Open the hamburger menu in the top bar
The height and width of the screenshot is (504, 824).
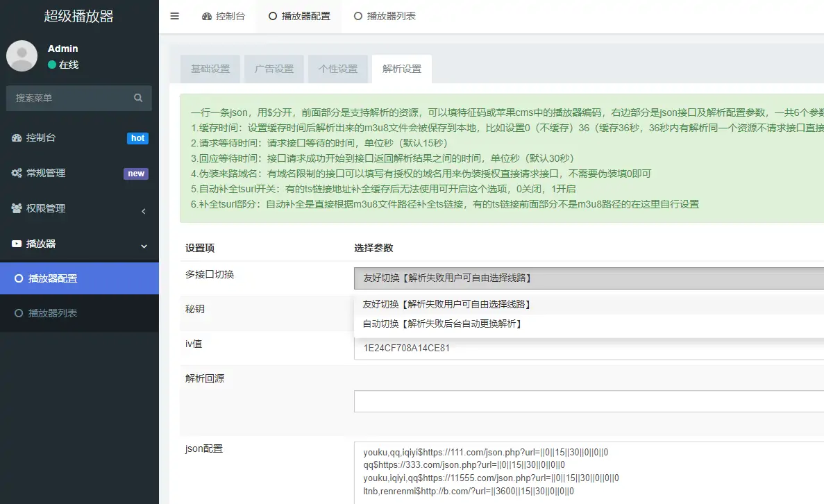(x=174, y=16)
